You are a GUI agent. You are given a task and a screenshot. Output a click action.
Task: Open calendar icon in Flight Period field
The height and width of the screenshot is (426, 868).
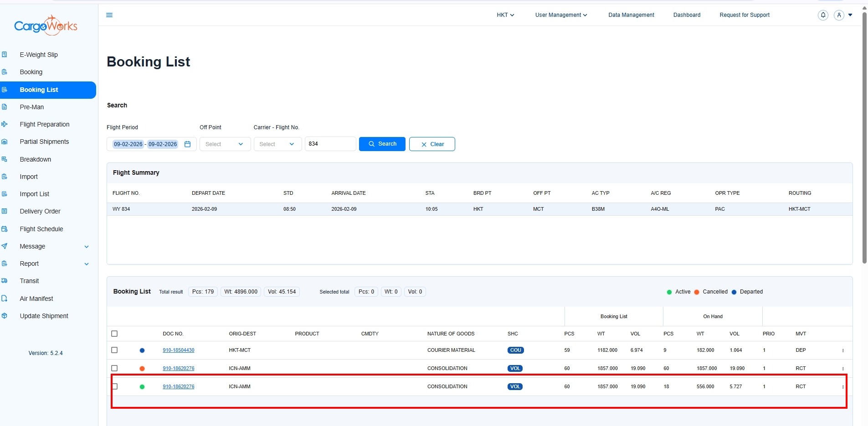tap(187, 144)
